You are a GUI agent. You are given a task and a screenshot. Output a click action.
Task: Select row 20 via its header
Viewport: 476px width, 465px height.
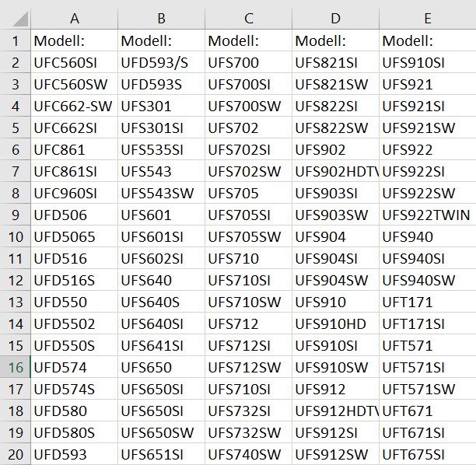(15, 455)
